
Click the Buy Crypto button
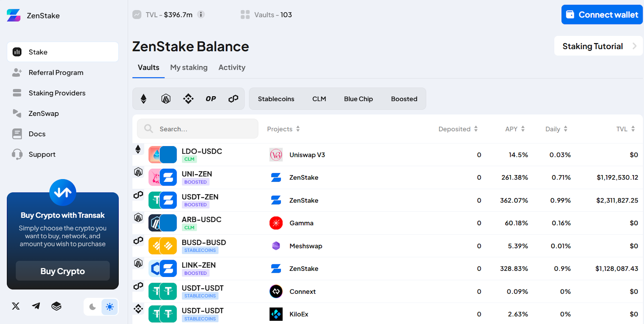63,271
